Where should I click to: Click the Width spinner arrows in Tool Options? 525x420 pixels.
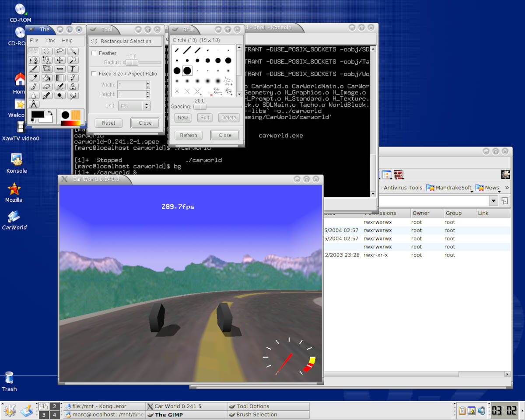coord(148,85)
